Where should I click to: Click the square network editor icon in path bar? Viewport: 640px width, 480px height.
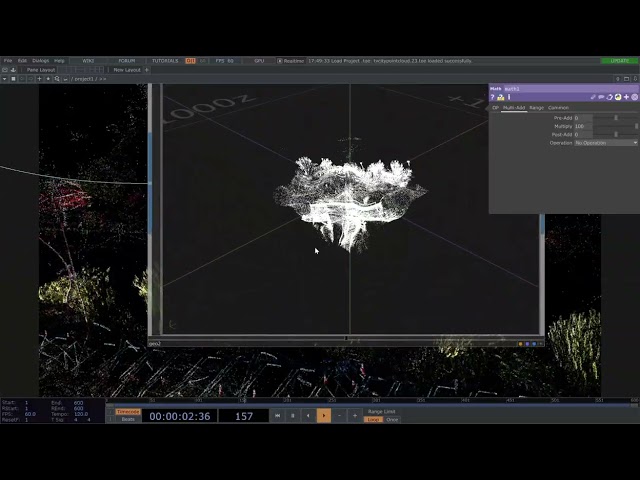pyautogui.click(x=13, y=79)
